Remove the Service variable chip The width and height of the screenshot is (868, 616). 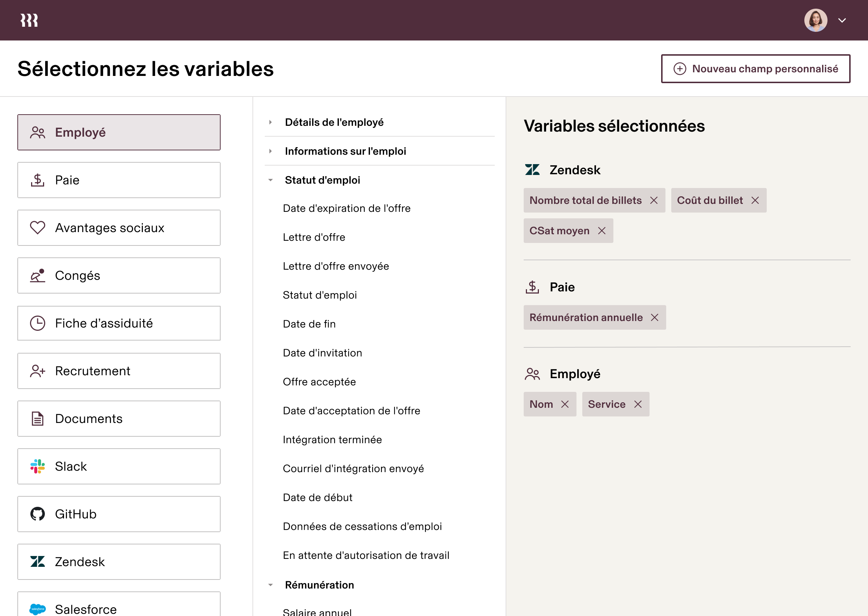pyautogui.click(x=638, y=404)
